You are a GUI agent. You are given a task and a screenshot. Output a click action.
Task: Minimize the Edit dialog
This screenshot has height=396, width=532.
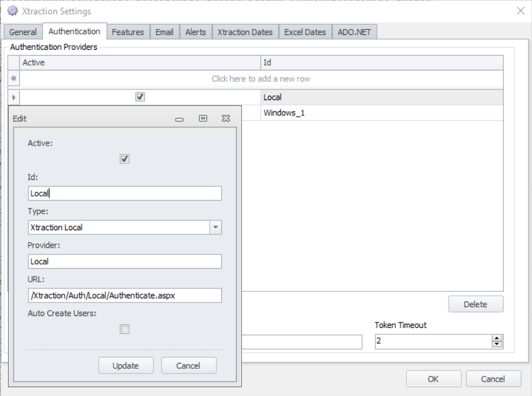(x=180, y=119)
